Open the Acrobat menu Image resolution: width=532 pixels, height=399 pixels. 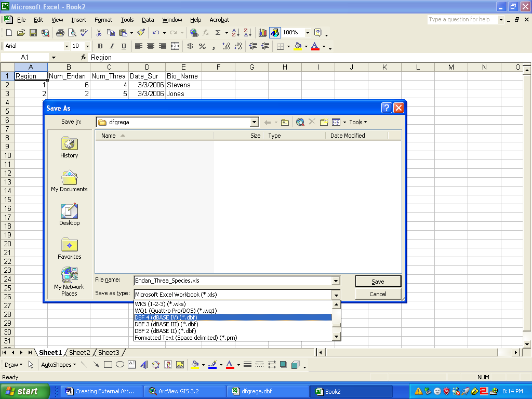[219, 20]
